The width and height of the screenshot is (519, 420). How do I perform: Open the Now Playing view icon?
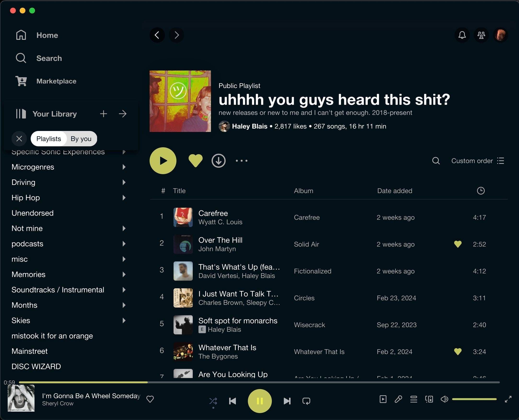(x=383, y=399)
